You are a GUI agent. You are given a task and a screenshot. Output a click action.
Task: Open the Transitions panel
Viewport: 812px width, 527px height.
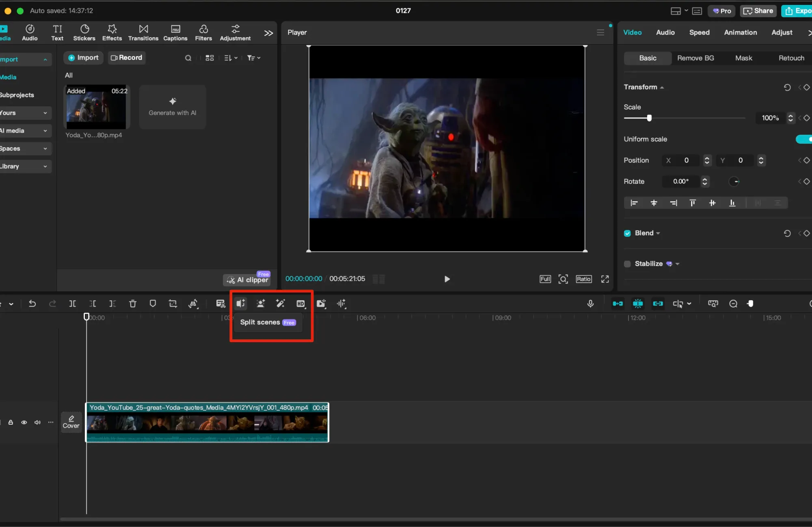coord(143,32)
